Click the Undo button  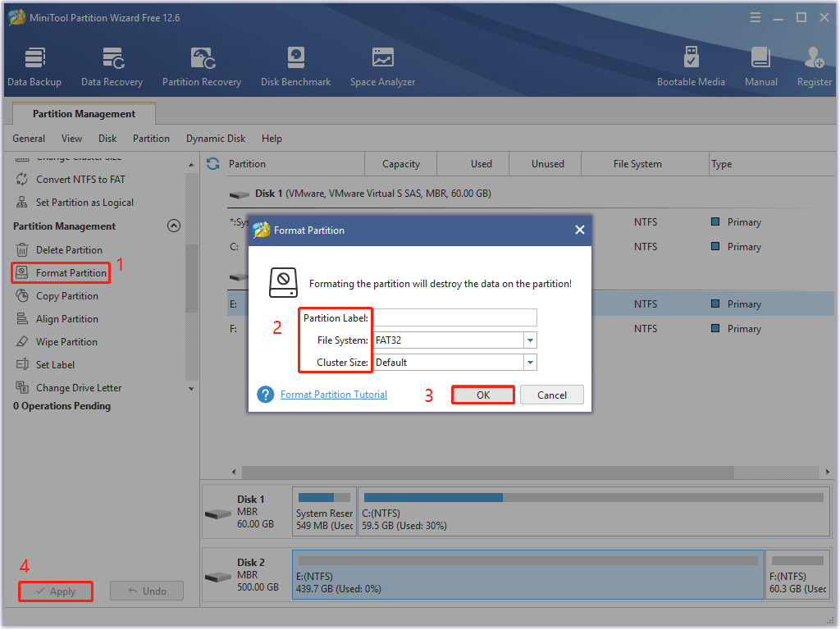147,591
